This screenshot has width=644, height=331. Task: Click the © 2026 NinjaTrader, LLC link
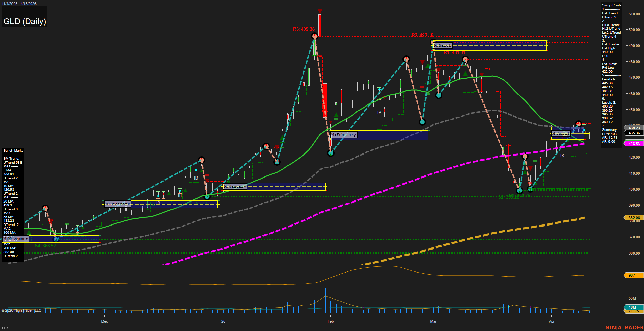pos(21,310)
